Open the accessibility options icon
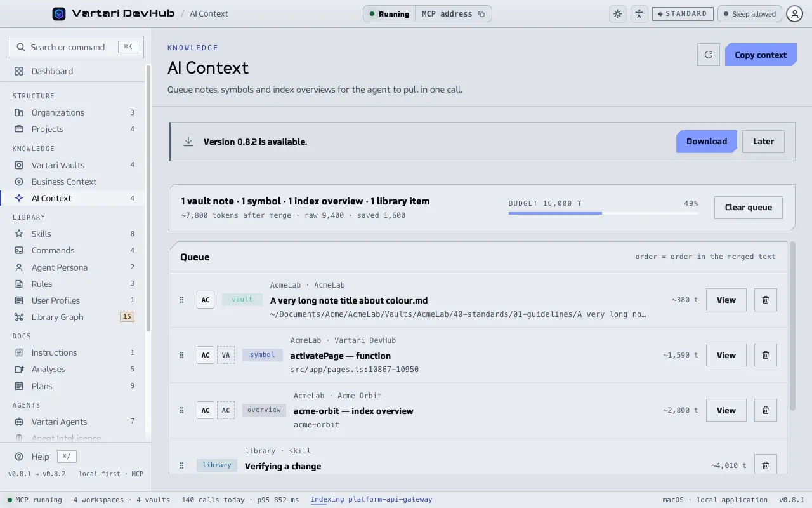The height and width of the screenshot is (508, 812). [639, 13]
